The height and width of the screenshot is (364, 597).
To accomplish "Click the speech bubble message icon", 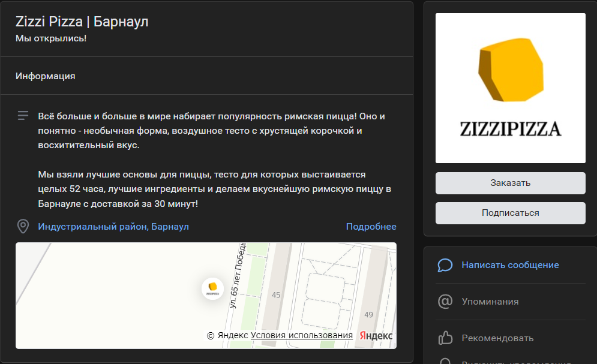I will [445, 265].
